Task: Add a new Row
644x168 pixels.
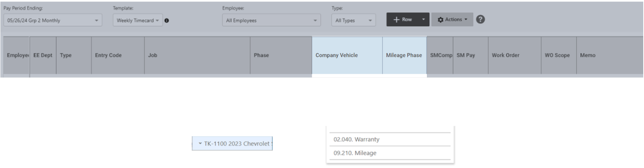Action: click(x=403, y=19)
